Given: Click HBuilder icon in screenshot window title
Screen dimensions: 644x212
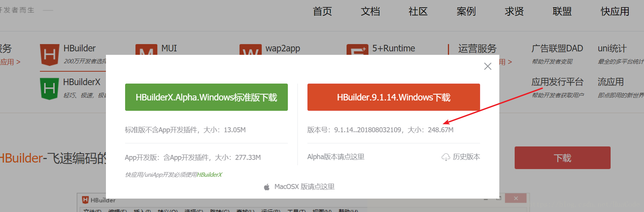Looking at the screenshot, I should click(x=85, y=200).
